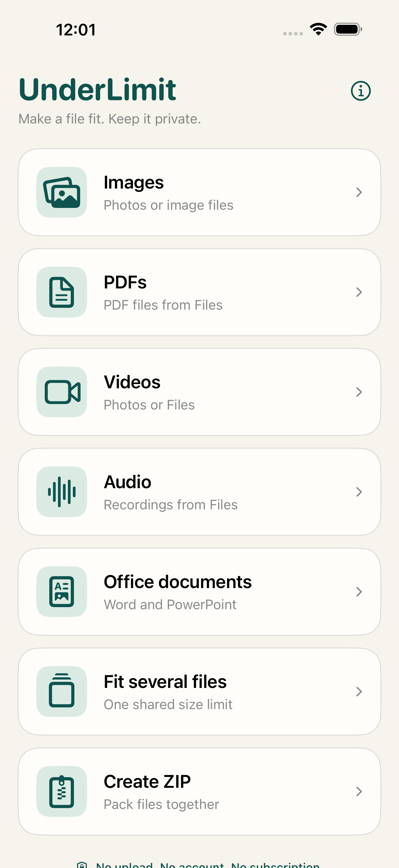Expand the Office documents chevron

[359, 591]
